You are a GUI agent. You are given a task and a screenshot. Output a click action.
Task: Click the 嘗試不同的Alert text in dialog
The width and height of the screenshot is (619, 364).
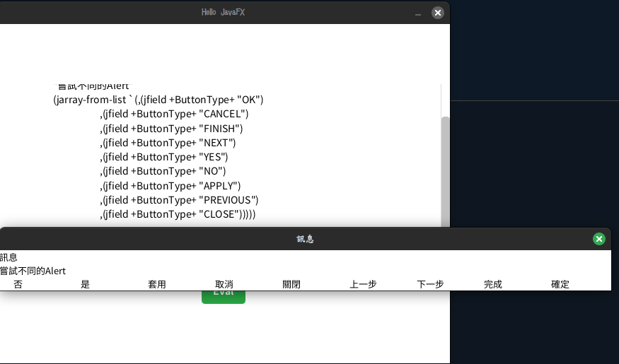click(33, 271)
